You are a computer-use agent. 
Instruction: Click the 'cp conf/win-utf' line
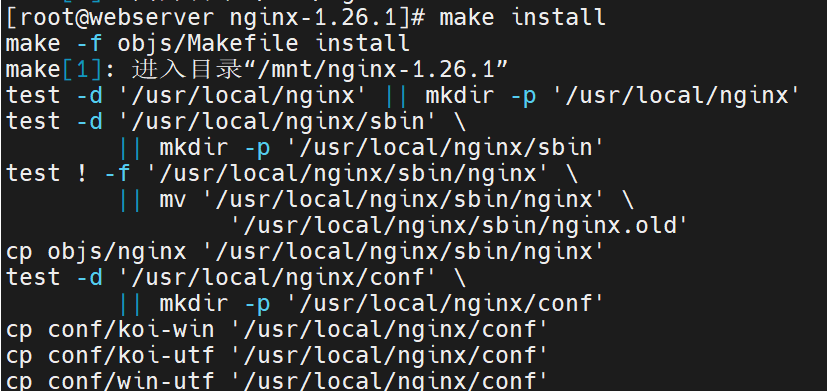click(x=277, y=381)
